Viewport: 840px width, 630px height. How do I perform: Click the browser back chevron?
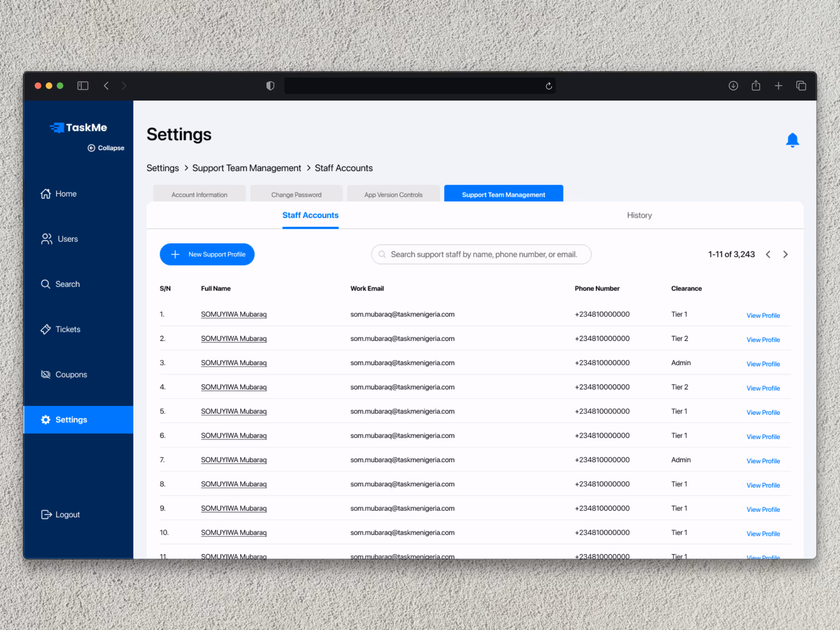106,86
